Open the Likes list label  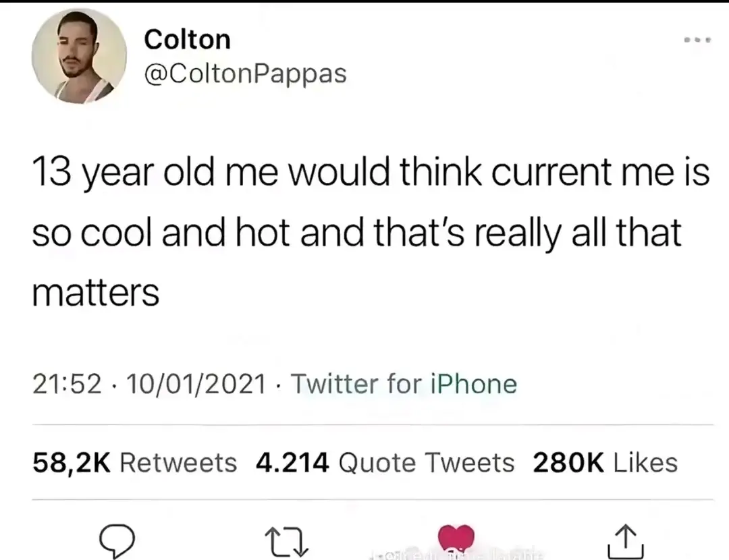click(x=646, y=463)
